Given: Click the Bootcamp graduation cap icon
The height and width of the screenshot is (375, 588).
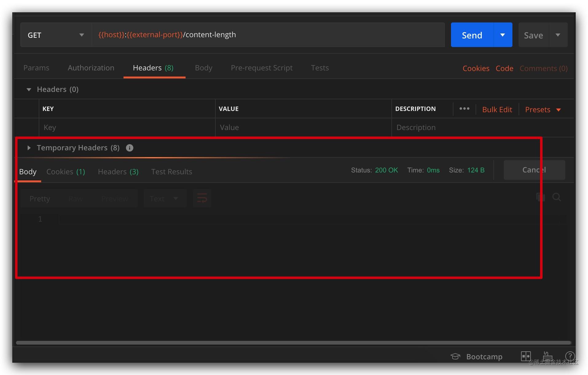Looking at the screenshot, I should pyautogui.click(x=455, y=356).
